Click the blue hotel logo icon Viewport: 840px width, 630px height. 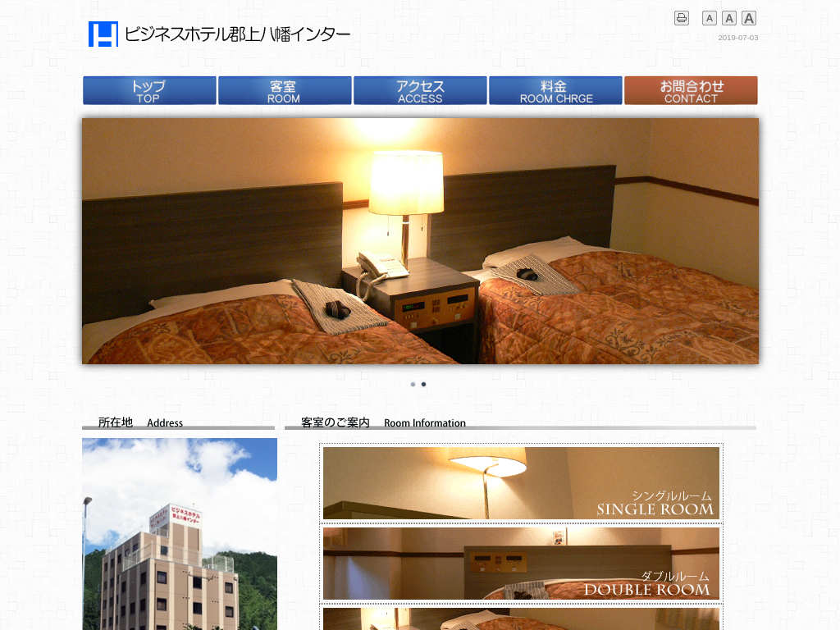[x=103, y=34]
